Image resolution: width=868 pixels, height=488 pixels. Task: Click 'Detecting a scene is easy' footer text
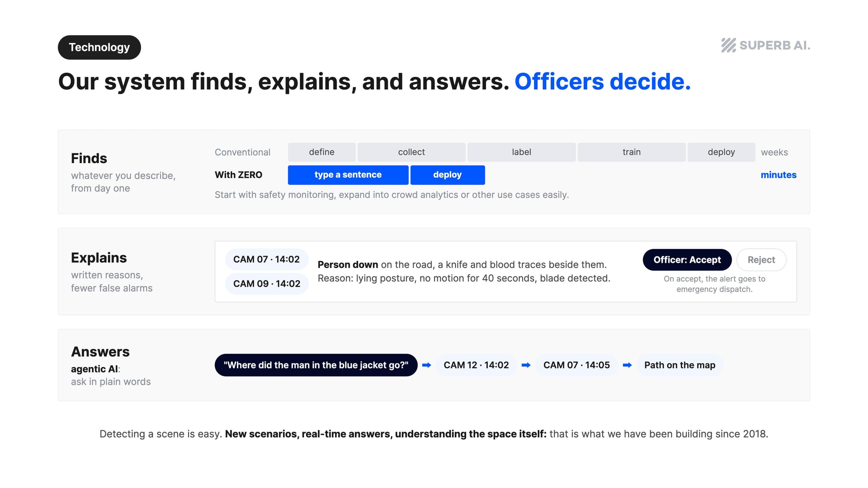161,434
